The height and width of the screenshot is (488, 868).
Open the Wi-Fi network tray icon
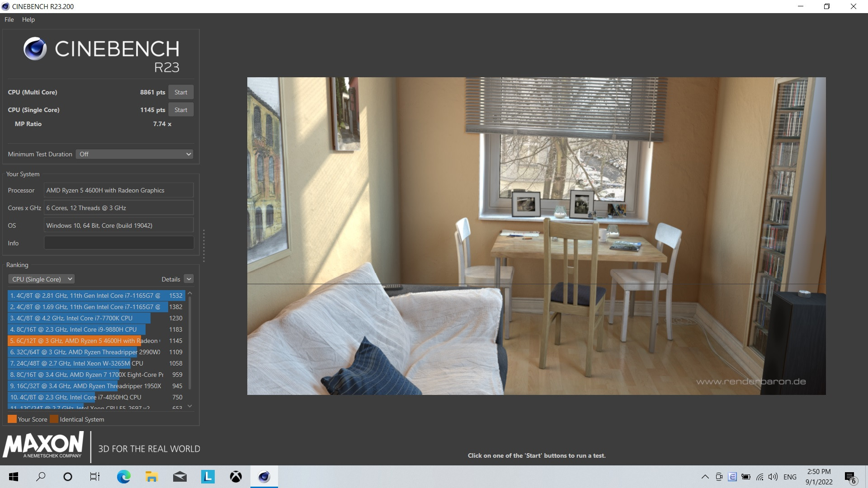pos(760,477)
